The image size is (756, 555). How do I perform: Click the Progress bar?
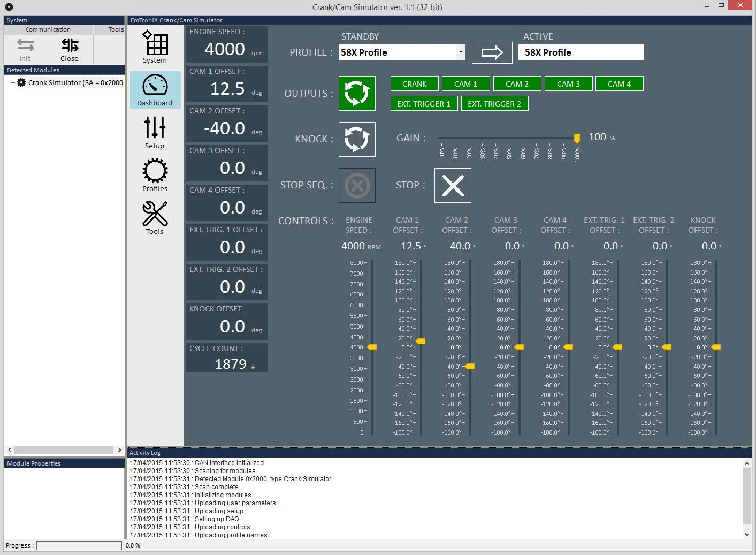point(79,545)
